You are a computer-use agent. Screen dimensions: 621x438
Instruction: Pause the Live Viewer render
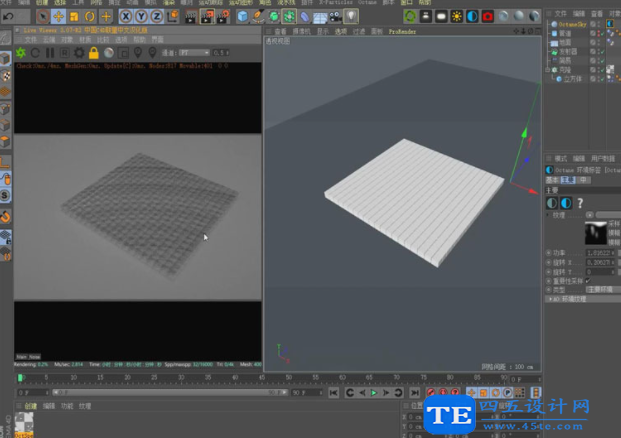[50, 53]
